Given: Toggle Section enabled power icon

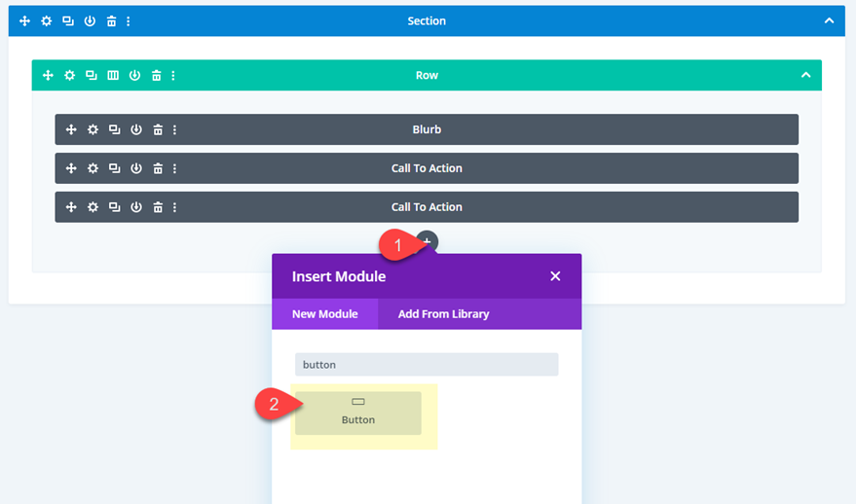Looking at the screenshot, I should (x=90, y=20).
